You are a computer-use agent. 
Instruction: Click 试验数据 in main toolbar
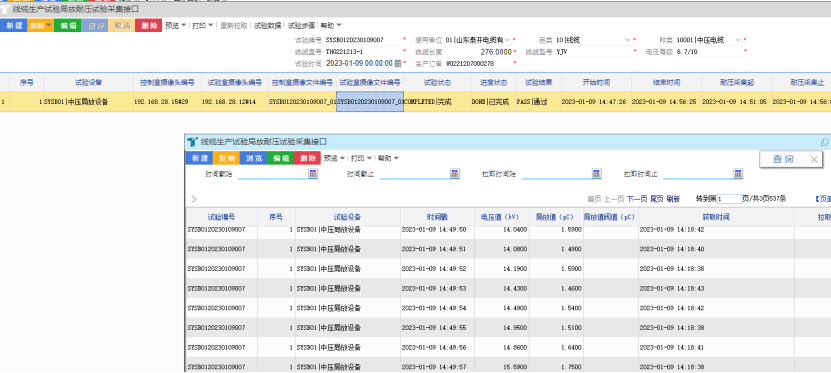coord(268,25)
